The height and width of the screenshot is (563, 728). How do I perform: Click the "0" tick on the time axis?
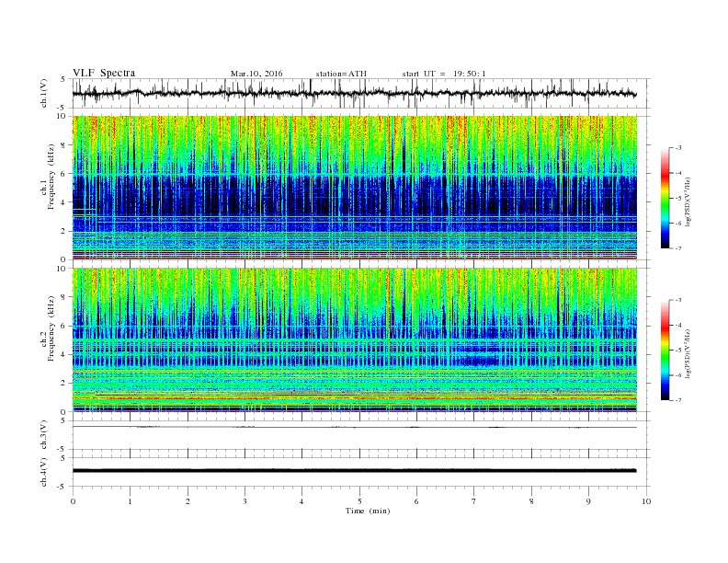[x=73, y=501]
